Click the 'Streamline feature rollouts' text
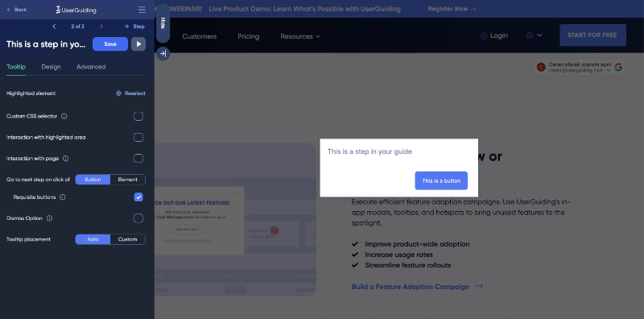644x319 pixels. point(408,265)
